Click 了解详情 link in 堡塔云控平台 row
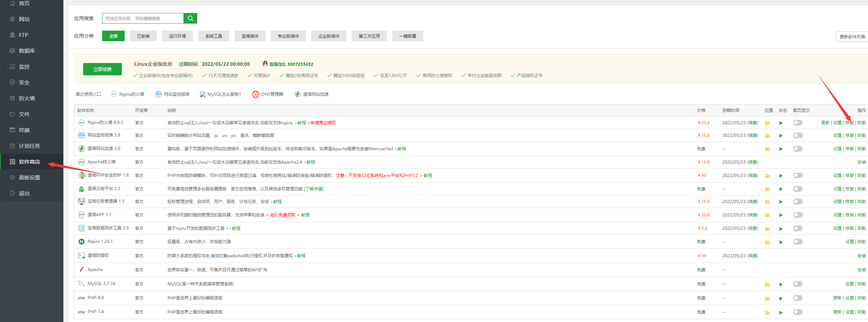This screenshot has height=322, width=868. click(x=313, y=189)
